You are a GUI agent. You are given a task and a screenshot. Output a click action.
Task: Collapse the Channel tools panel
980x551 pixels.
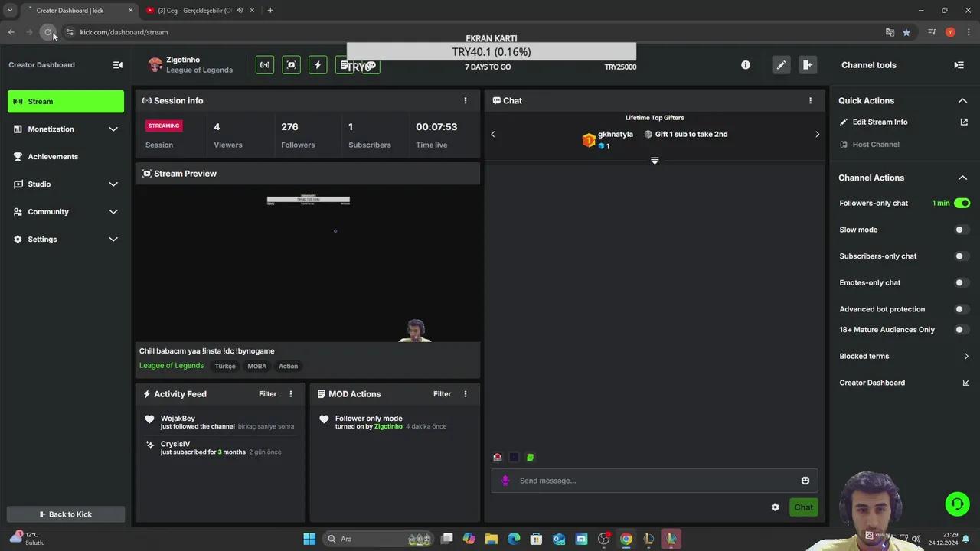tap(959, 65)
